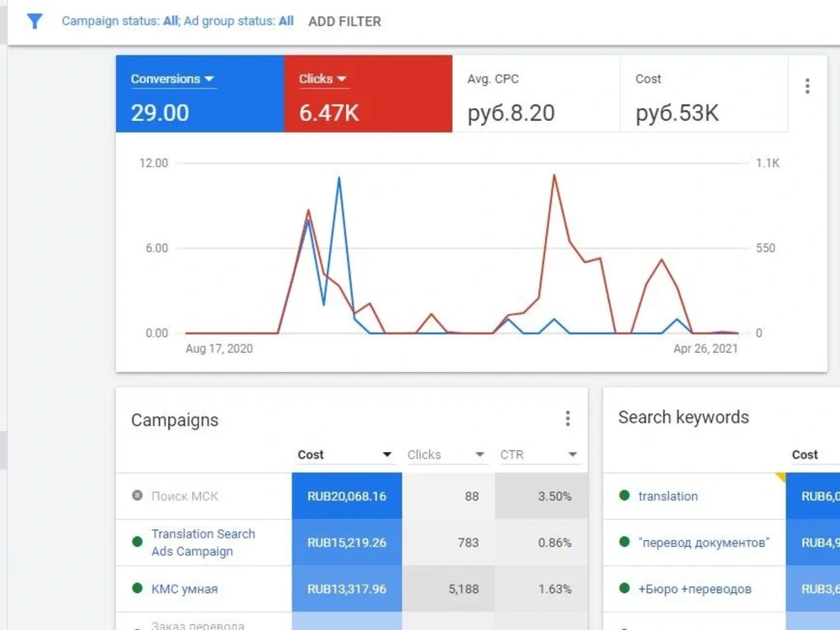Click status dot for +Бюро +переводов keyword

point(624,588)
